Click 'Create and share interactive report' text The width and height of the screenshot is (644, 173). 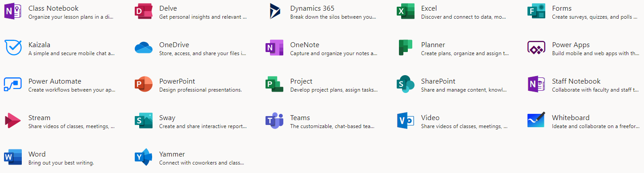(203, 126)
